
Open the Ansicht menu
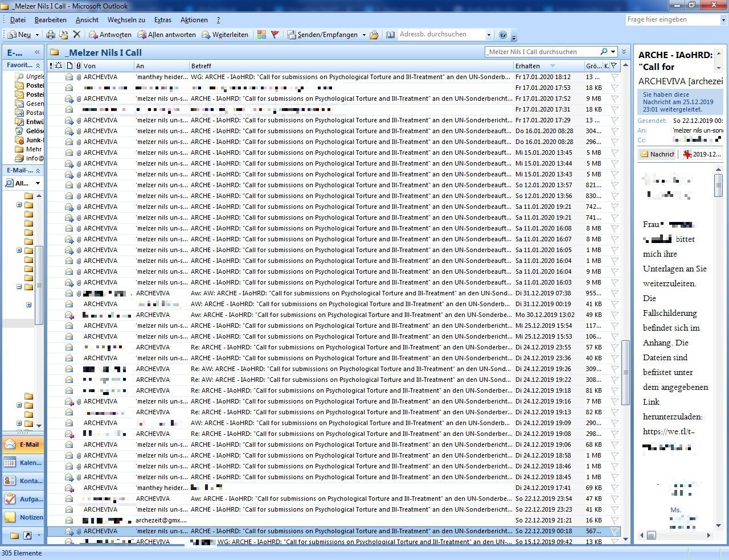(x=87, y=19)
